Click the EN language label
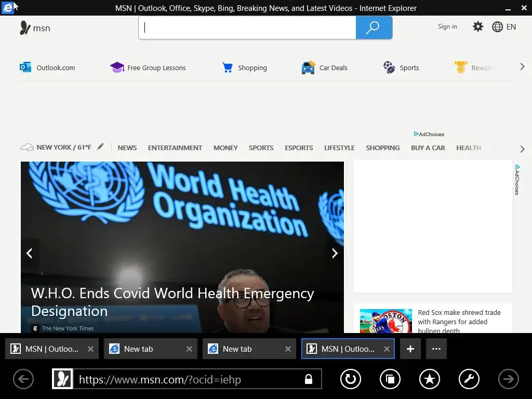 click(511, 27)
